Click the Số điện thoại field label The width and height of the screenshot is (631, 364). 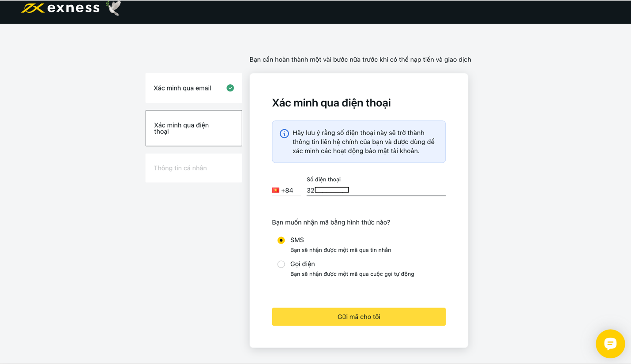[323, 179]
